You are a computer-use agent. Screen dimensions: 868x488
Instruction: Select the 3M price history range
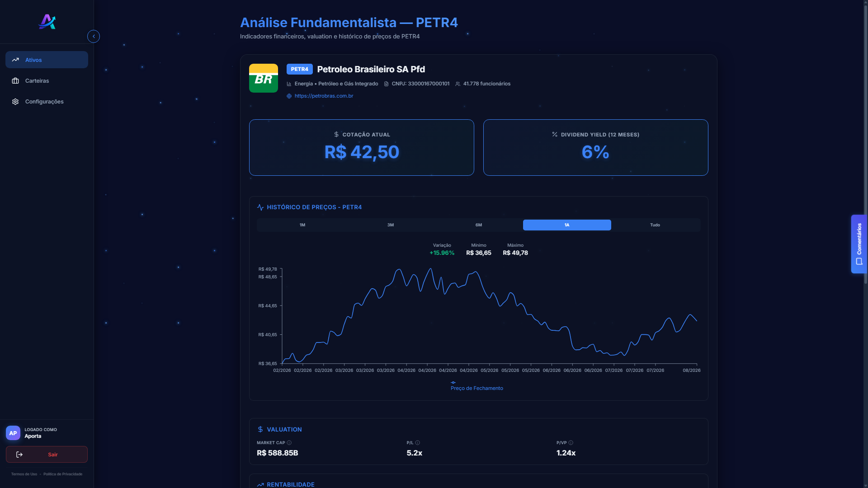[x=391, y=225]
